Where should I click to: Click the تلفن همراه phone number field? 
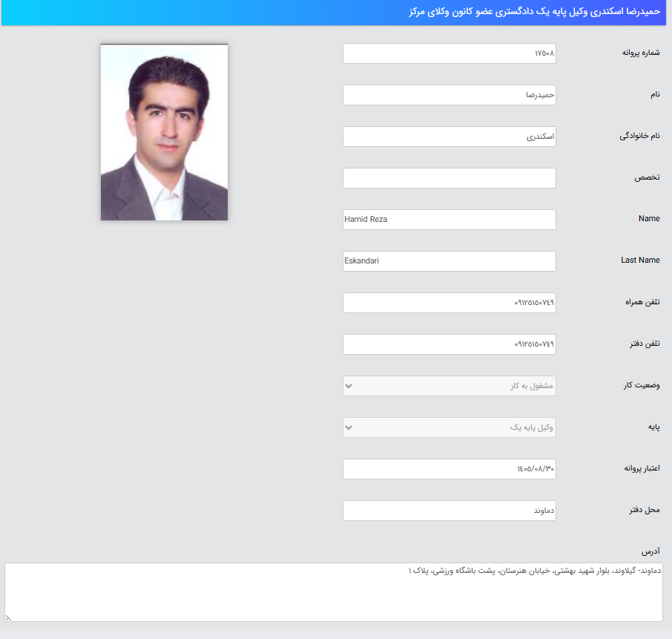(449, 303)
